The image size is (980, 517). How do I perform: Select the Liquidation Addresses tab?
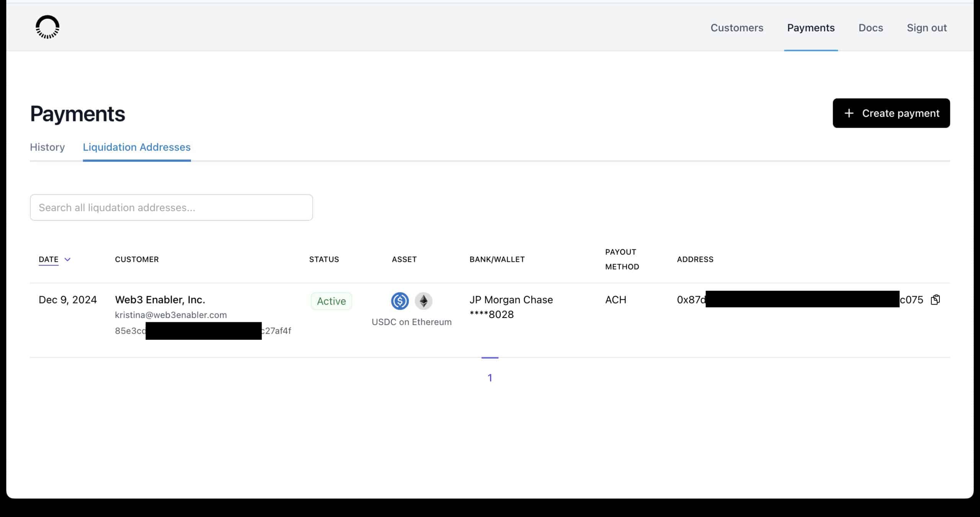click(x=137, y=147)
